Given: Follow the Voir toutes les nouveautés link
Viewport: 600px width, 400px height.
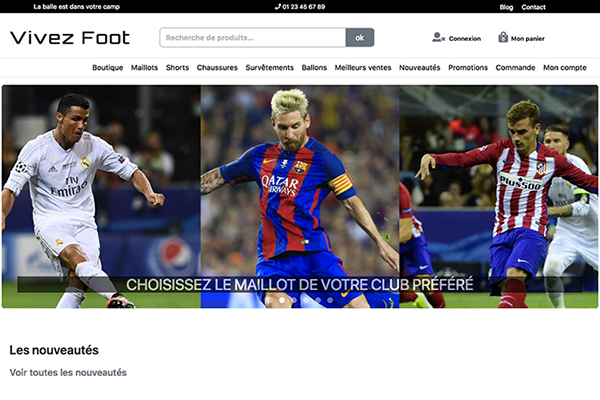Looking at the screenshot, I should pyautogui.click(x=68, y=373).
